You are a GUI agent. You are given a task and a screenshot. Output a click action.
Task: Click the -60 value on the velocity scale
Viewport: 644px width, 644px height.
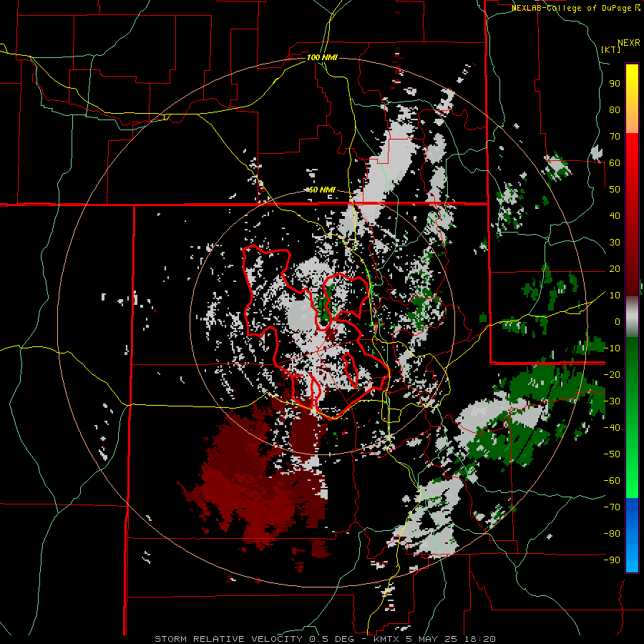pyautogui.click(x=612, y=481)
